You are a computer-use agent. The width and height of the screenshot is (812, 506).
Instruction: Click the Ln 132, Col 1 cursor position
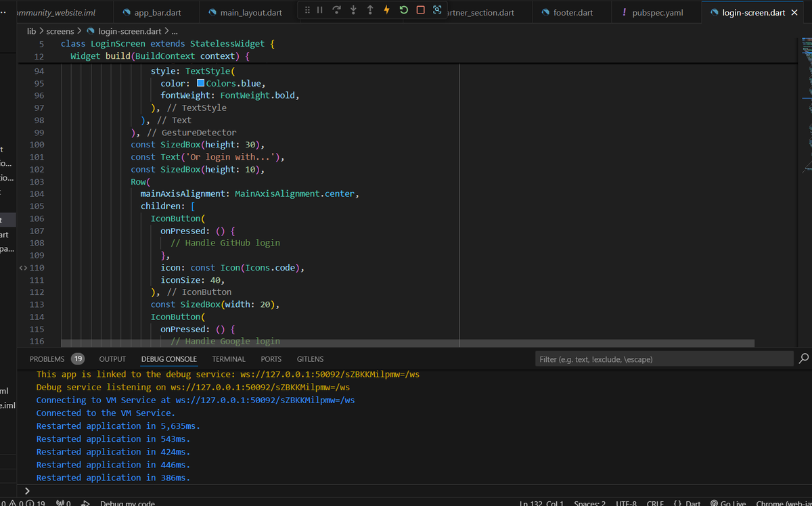[x=542, y=503]
